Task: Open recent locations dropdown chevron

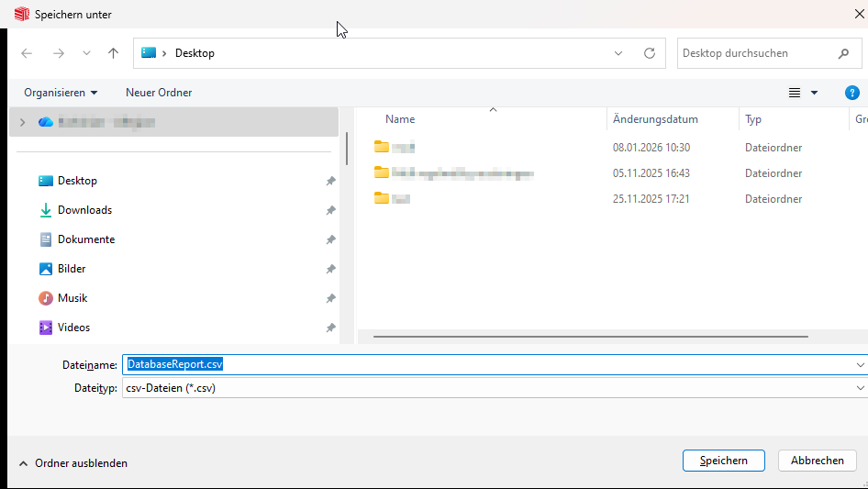Action: (x=86, y=53)
